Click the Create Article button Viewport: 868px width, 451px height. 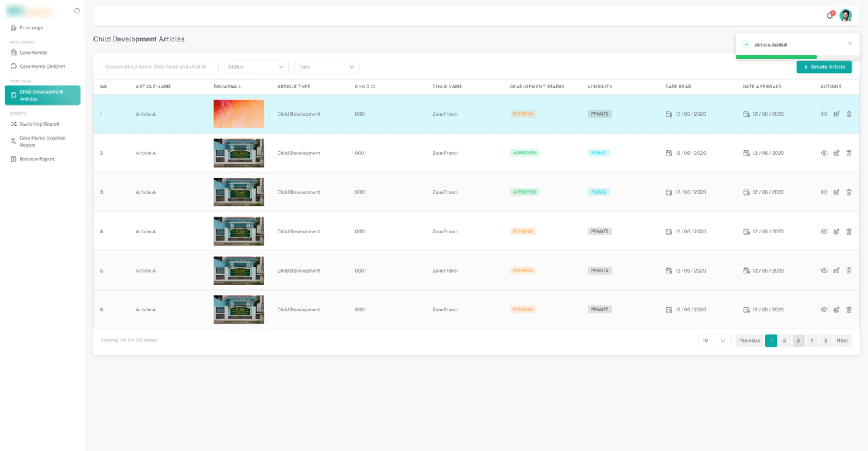click(824, 67)
